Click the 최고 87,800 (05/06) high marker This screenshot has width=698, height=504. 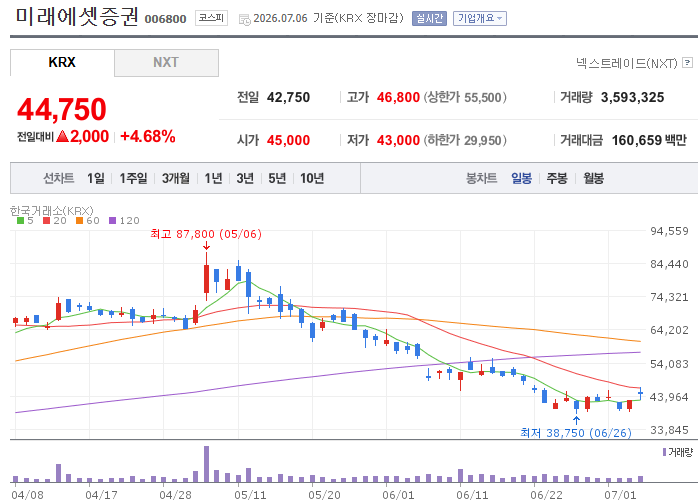pyautogui.click(x=206, y=234)
